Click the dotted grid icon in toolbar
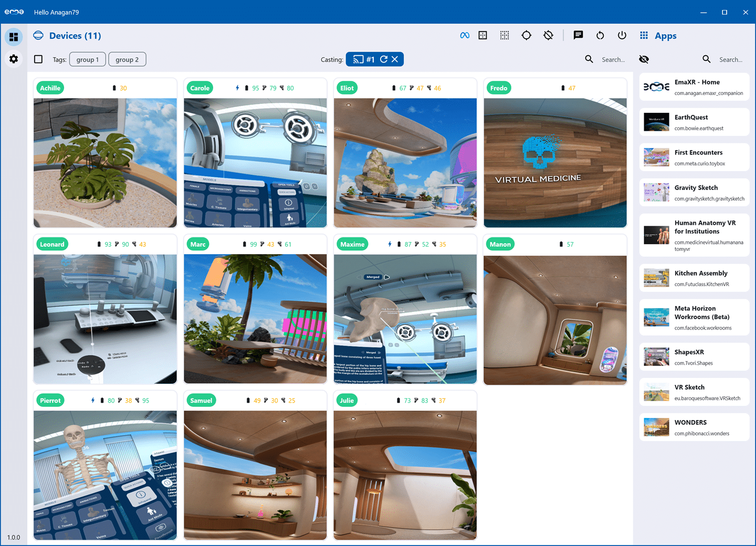 tap(505, 36)
